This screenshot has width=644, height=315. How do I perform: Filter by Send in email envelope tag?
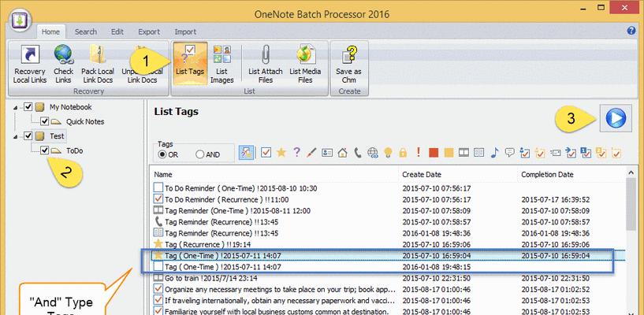tap(555, 153)
